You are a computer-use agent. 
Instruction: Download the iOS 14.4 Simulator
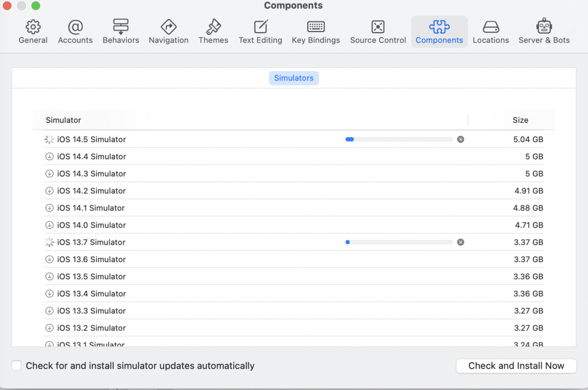49,157
